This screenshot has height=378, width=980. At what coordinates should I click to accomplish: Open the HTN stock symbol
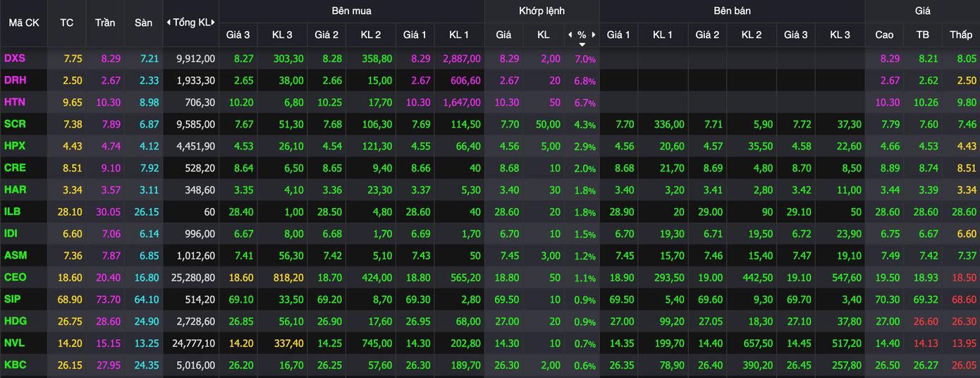pyautogui.click(x=15, y=102)
